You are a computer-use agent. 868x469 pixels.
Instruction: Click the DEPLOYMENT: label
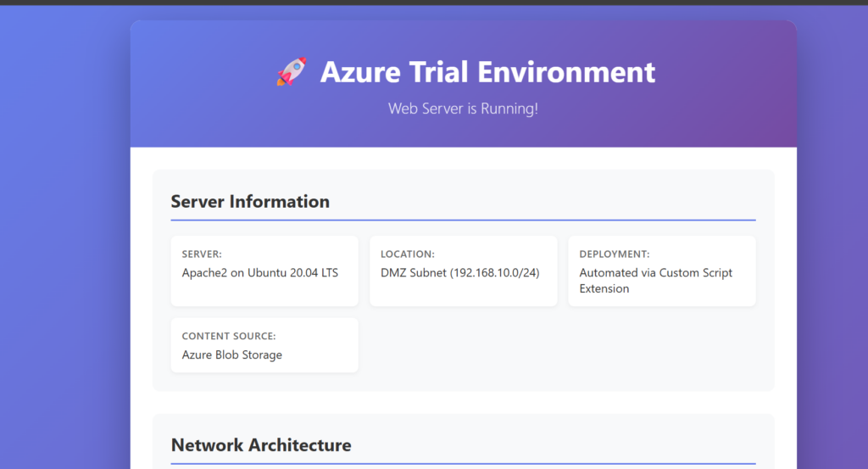tap(615, 254)
